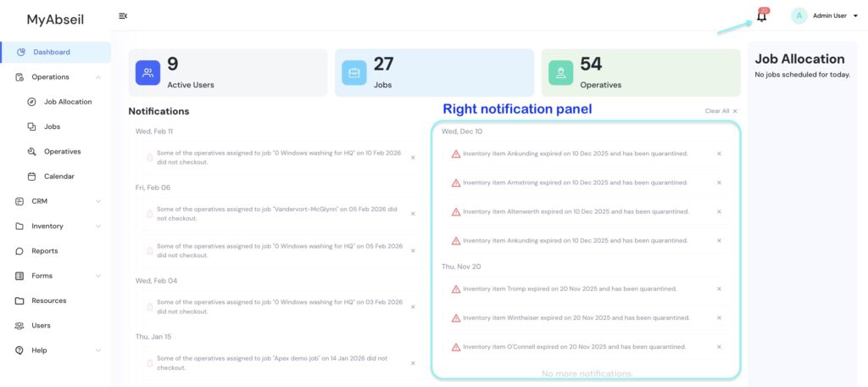Click the Operatives card icon
Viewport: 868px width, 387px height.
point(560,73)
